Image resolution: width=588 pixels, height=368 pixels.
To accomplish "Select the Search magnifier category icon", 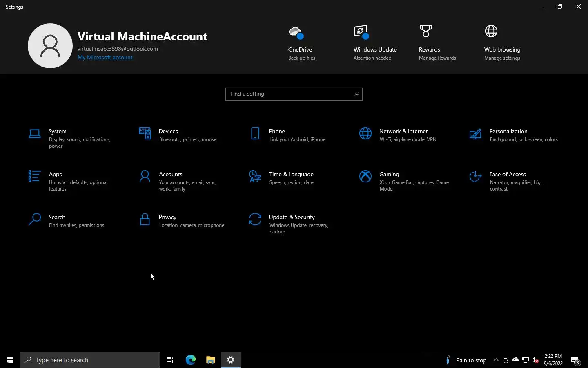I will pyautogui.click(x=35, y=219).
